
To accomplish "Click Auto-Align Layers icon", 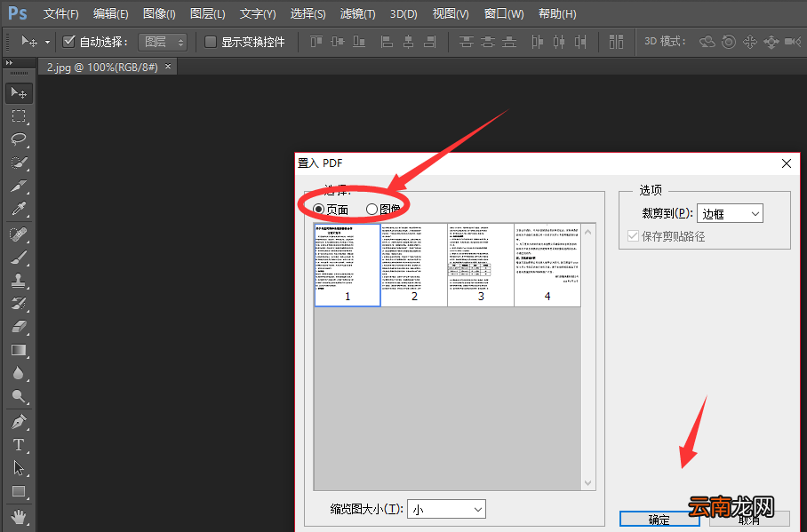I will 616,42.
